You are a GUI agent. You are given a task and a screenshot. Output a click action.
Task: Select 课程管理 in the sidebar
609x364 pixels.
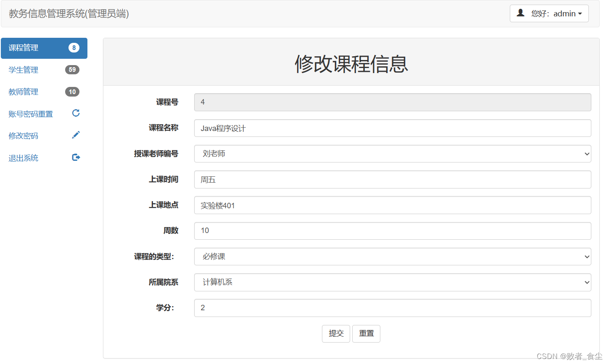(44, 48)
